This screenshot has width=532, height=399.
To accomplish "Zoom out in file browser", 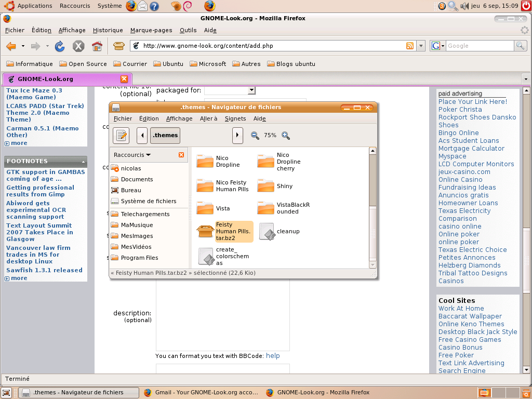I will (255, 136).
